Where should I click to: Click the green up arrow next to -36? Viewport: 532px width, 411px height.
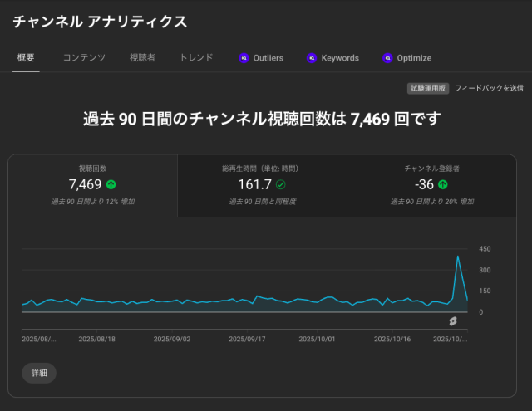tap(443, 184)
